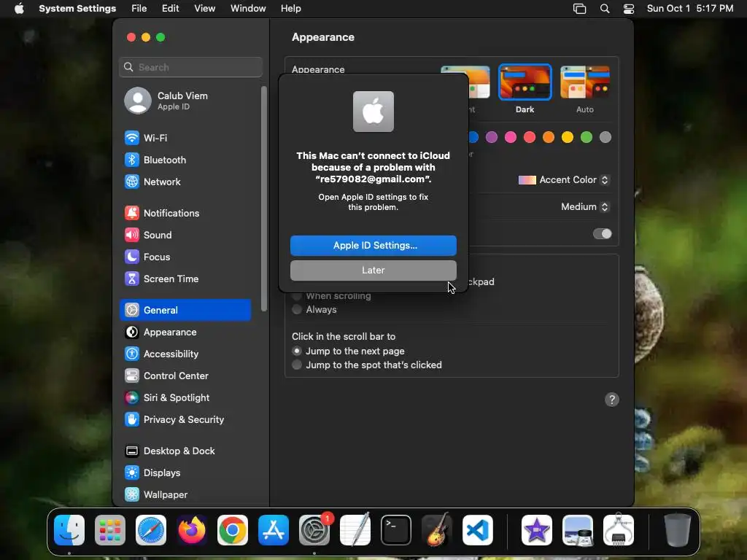Click System Settings Dock icon with badge
The height and width of the screenshot is (560, 747).
click(314, 530)
